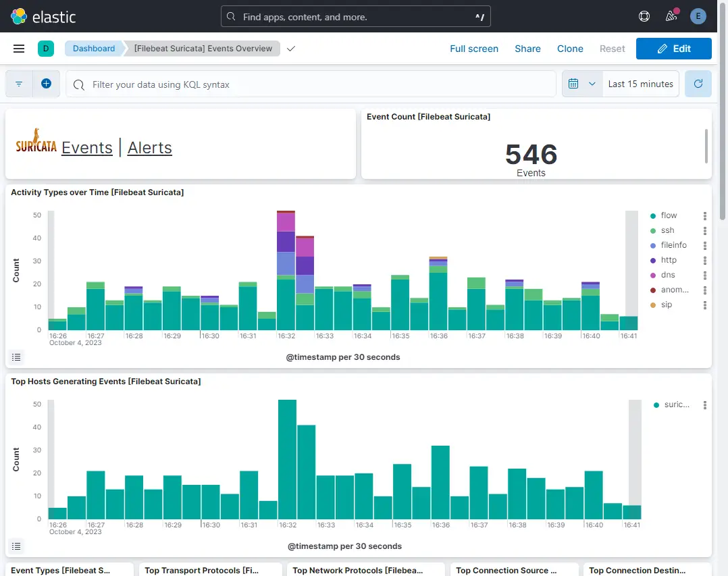Click the http legend color swatch
This screenshot has height=576, width=728.
pos(653,261)
